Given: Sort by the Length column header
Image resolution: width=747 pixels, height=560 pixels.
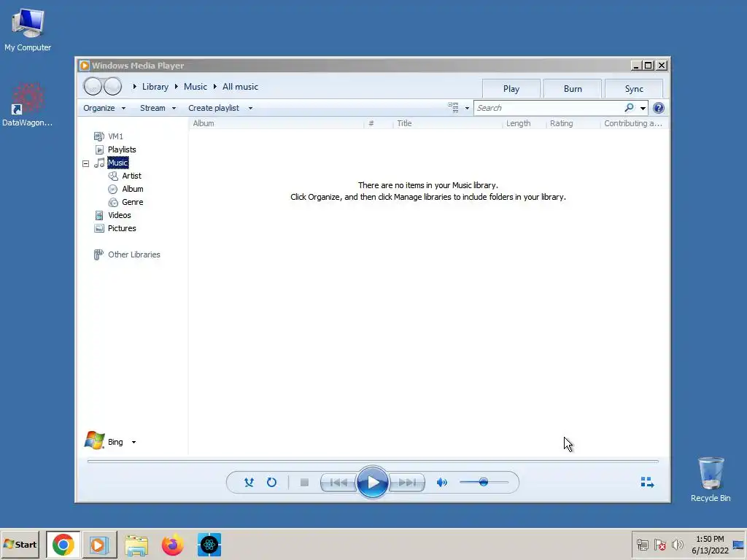Looking at the screenshot, I should coord(524,123).
